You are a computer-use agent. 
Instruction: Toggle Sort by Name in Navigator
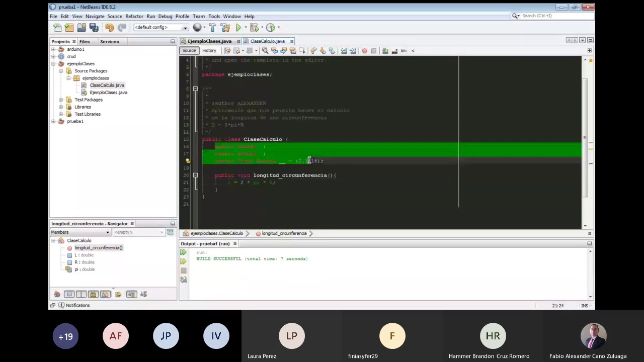[131, 294]
